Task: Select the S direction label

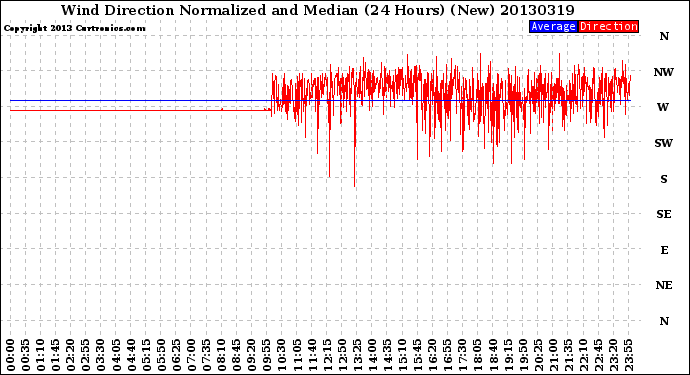Action: pyautogui.click(x=664, y=179)
